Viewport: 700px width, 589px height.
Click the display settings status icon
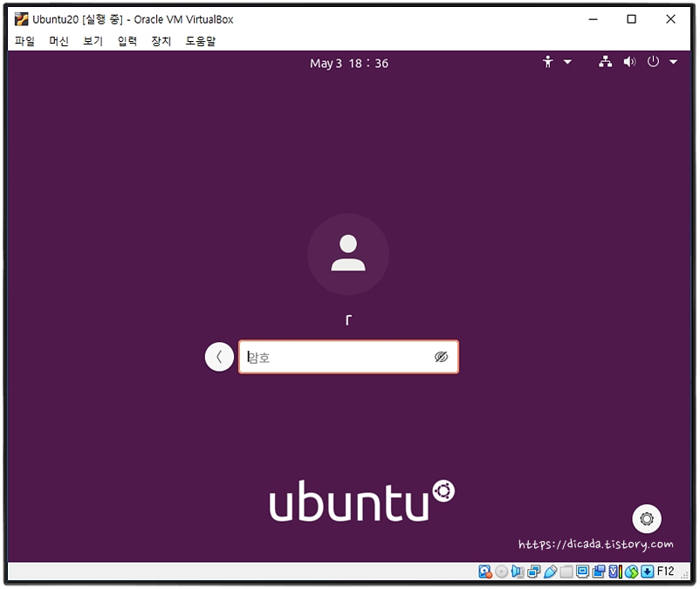[x=582, y=572]
